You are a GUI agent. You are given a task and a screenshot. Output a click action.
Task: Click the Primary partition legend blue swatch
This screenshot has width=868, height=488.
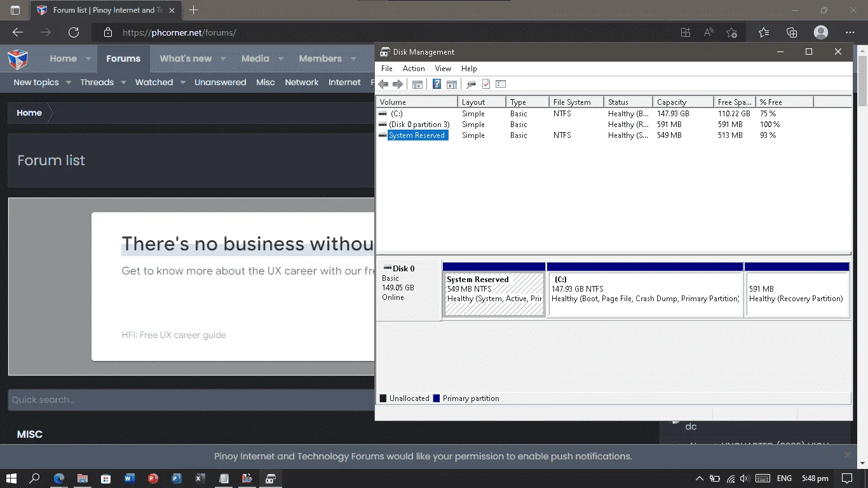437,398
